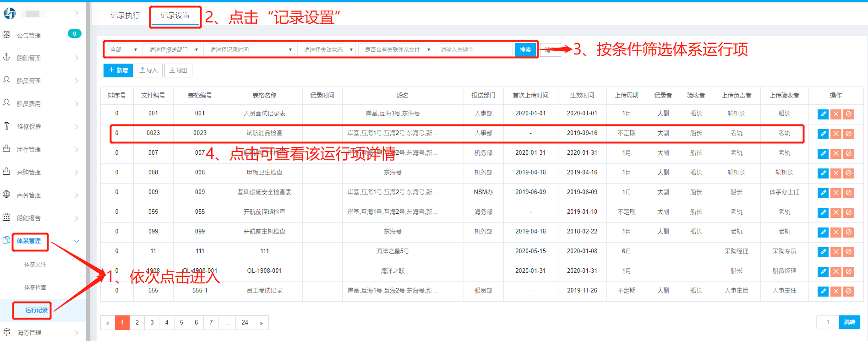This screenshot has height=341, width=868.
Task: Click the 开航前主机检查 table name cell
Action: pos(265,232)
